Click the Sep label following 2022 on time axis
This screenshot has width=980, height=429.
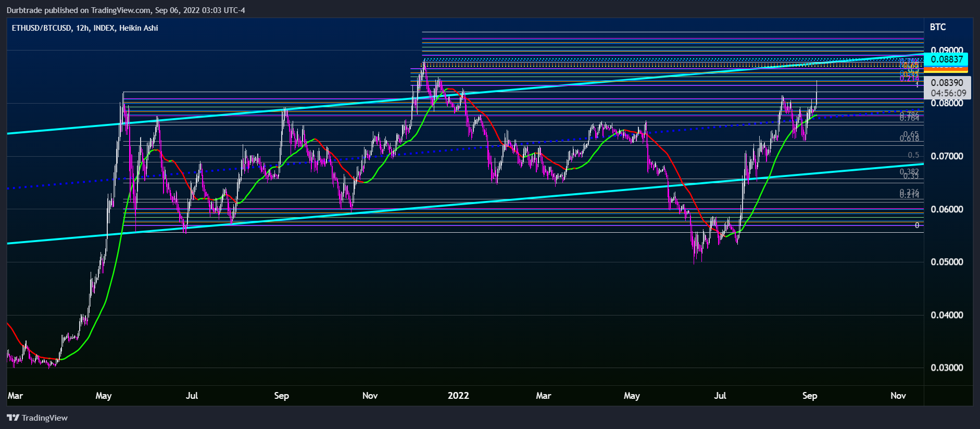pyautogui.click(x=810, y=396)
